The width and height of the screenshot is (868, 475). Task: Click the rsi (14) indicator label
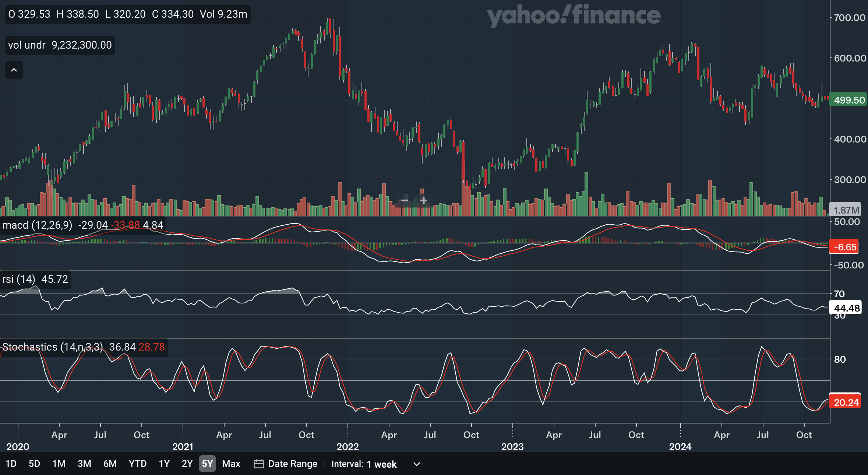click(x=18, y=279)
